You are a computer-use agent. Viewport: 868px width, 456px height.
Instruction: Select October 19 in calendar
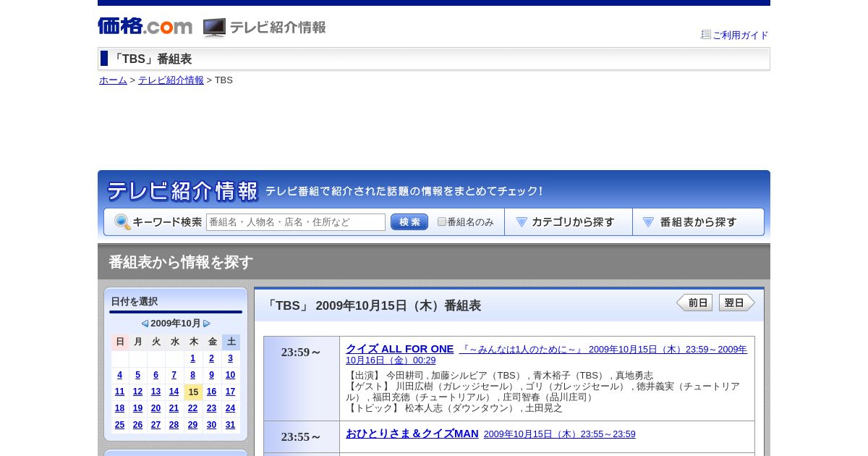(x=137, y=408)
